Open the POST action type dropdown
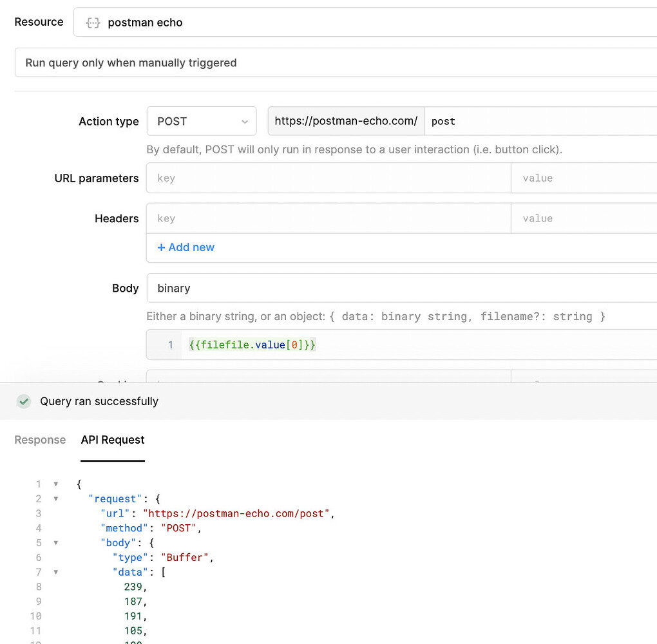 pos(202,121)
